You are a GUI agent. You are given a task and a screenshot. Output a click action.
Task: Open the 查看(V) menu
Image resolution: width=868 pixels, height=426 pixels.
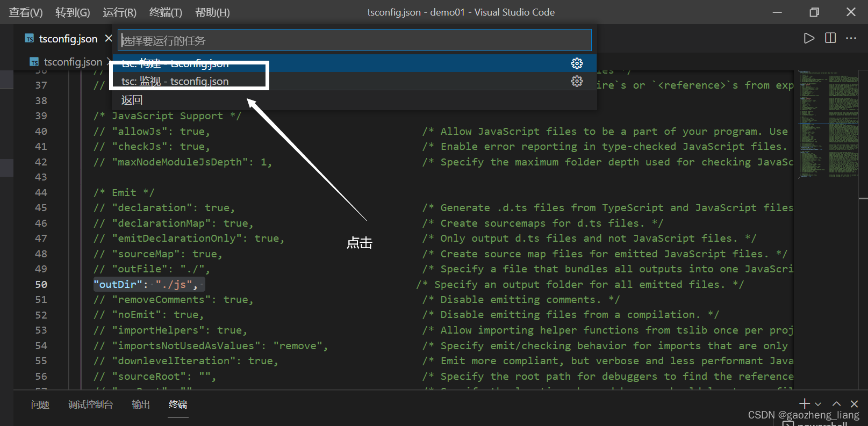[26, 12]
